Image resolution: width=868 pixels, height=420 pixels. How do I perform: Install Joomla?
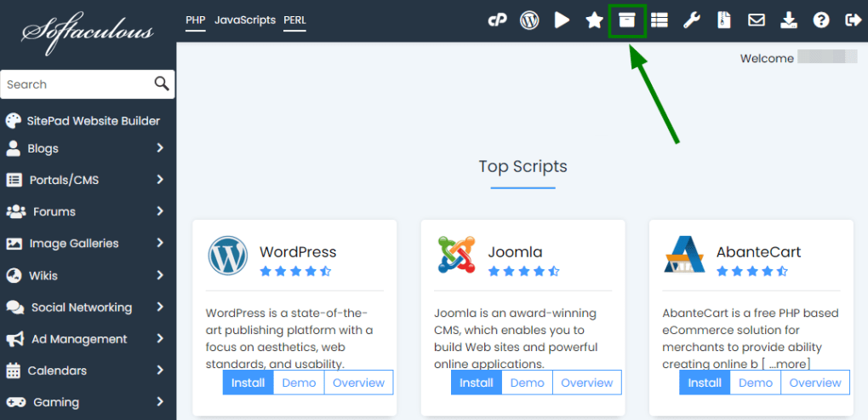pyautogui.click(x=477, y=383)
